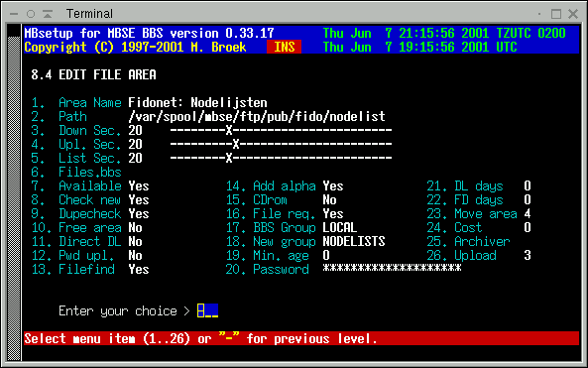The height and width of the screenshot is (368, 588).
Task: Select menu item 1 Area Name
Action: 76,102
